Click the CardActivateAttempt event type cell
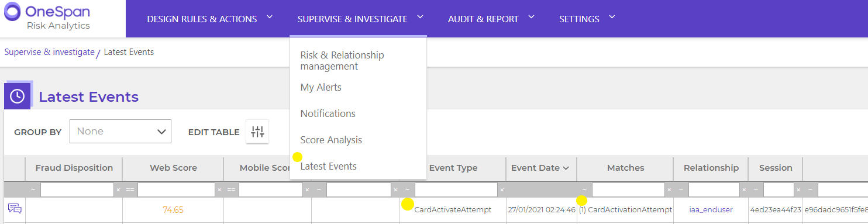Viewport: 868px width, 224px height. [453, 209]
